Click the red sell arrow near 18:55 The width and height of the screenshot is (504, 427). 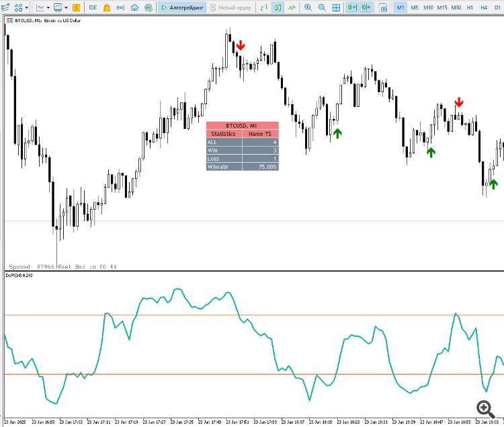(x=459, y=102)
